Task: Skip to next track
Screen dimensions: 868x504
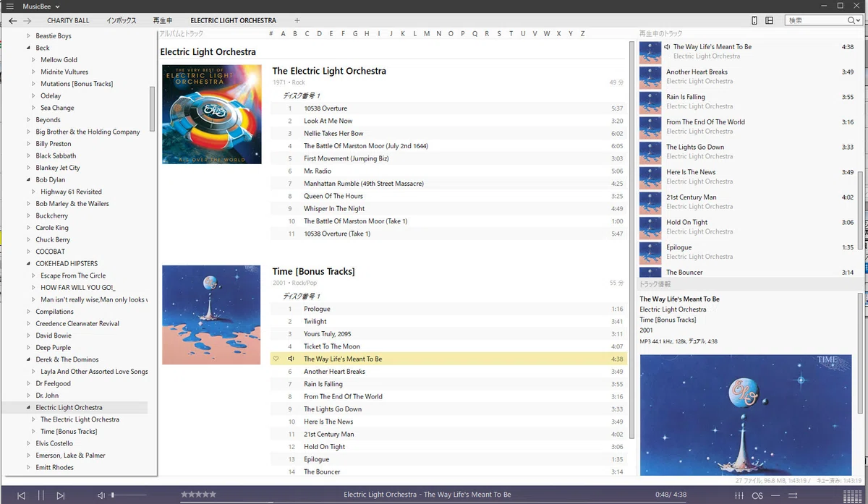Action: [61, 495]
